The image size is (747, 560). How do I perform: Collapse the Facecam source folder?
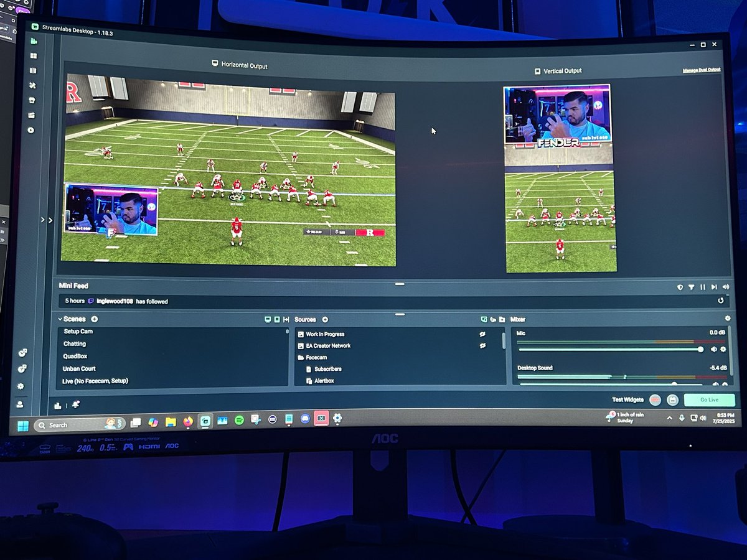click(301, 358)
